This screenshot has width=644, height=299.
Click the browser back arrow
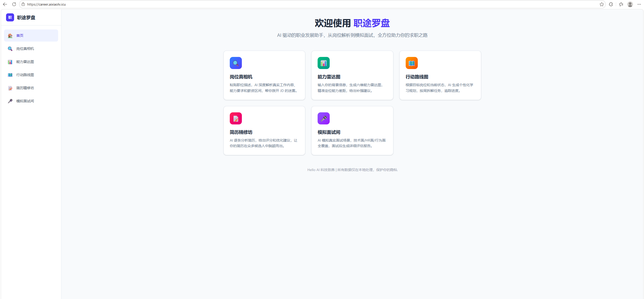pos(5,4)
